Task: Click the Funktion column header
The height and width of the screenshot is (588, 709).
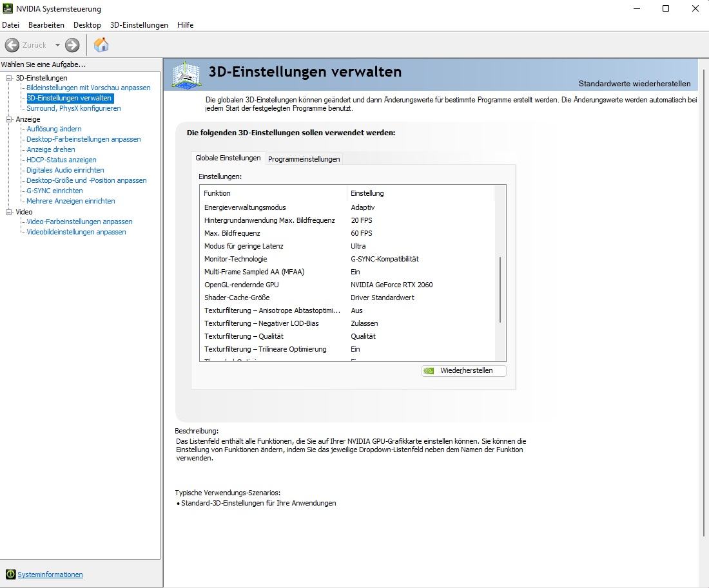Action: point(273,193)
